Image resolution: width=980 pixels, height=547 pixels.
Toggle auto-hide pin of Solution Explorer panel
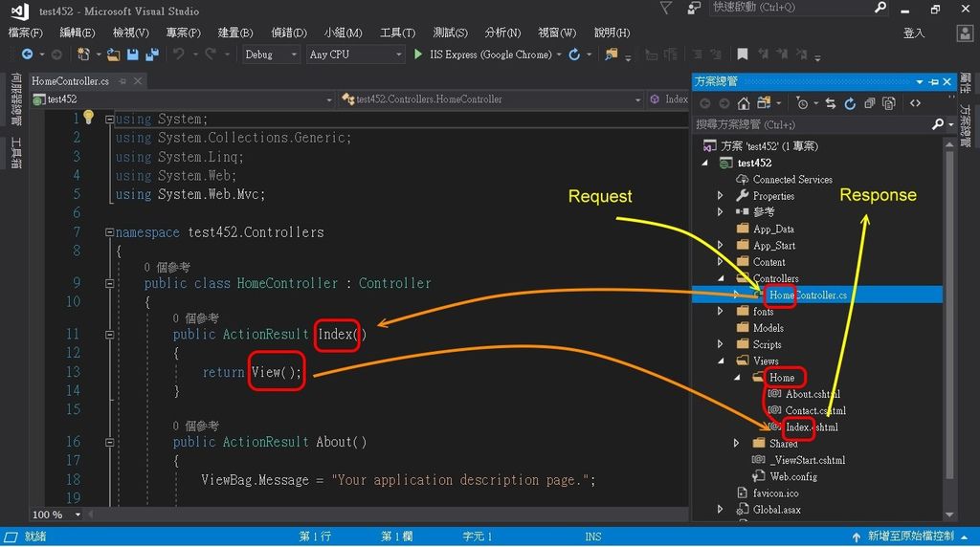[x=933, y=82]
